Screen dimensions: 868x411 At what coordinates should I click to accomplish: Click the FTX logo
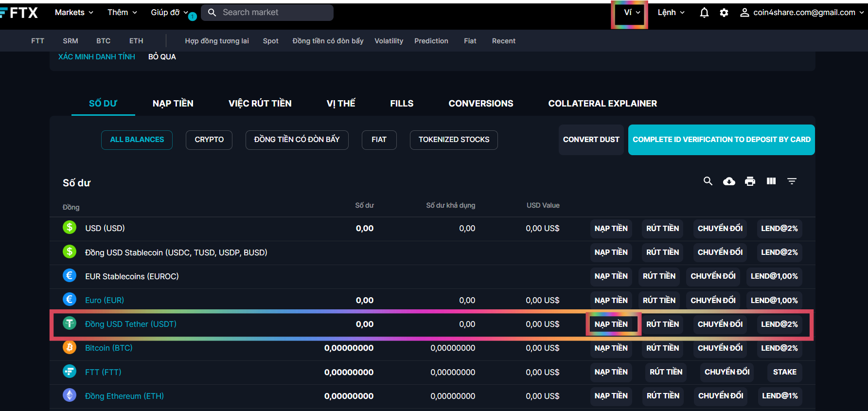19,13
